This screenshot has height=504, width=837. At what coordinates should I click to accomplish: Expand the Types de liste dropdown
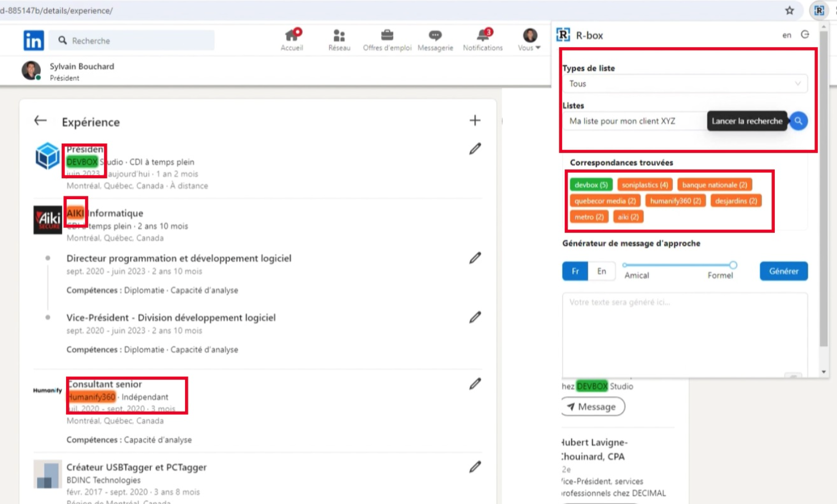coord(684,84)
